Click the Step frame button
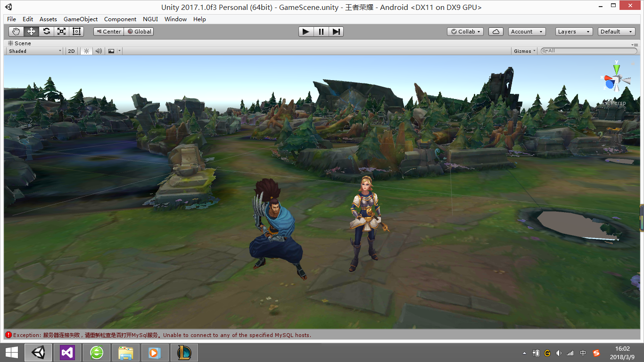 point(336,32)
